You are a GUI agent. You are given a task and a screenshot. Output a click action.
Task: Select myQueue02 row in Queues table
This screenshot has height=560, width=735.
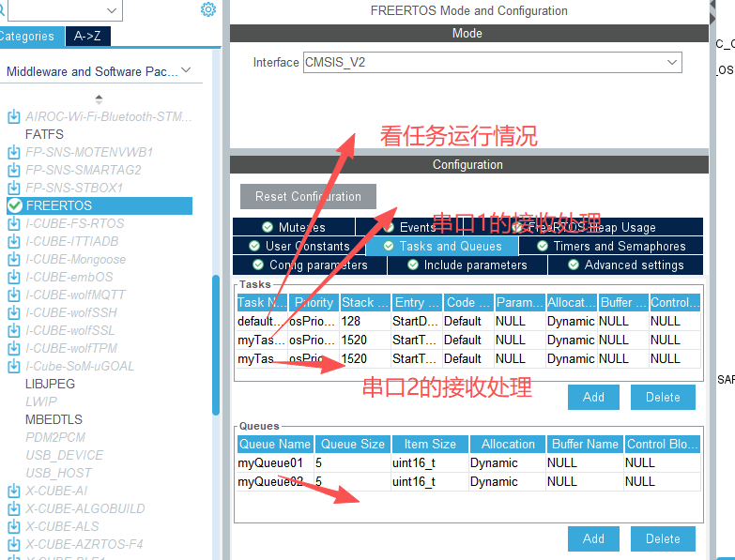coord(468,481)
